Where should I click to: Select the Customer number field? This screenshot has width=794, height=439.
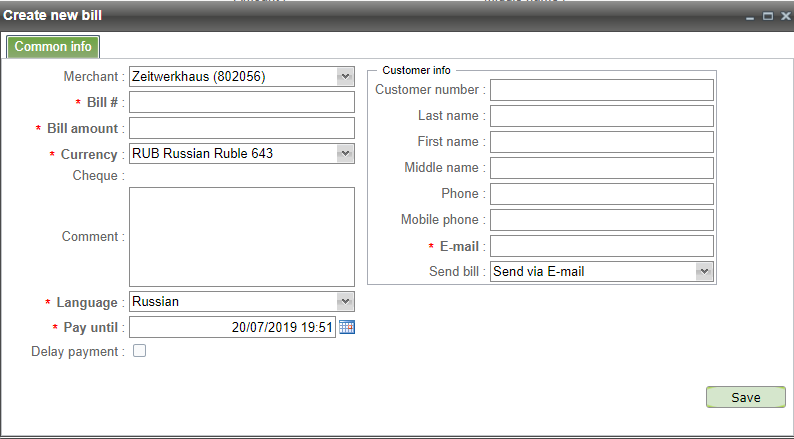click(x=601, y=90)
